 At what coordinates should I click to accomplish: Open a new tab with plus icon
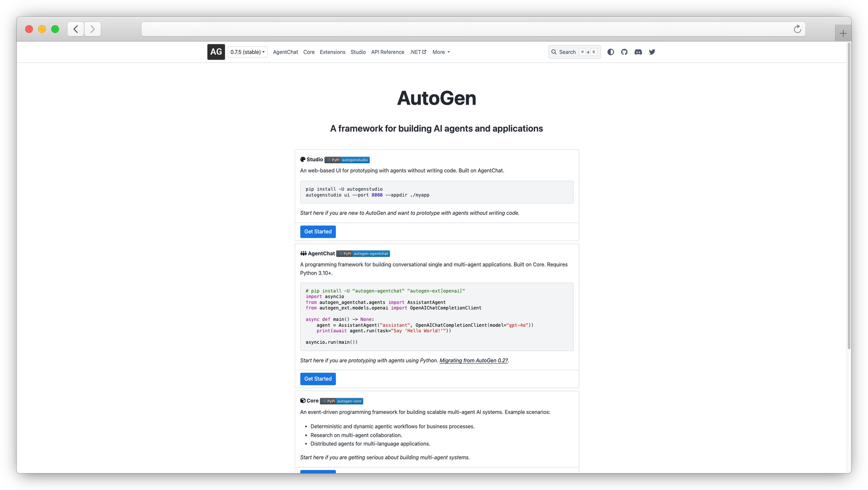pyautogui.click(x=843, y=33)
